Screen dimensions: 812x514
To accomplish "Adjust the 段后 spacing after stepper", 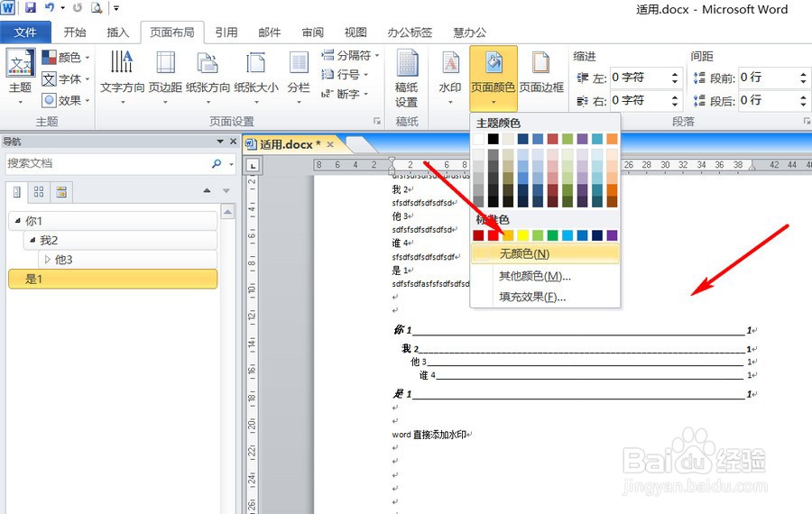I will click(x=803, y=100).
